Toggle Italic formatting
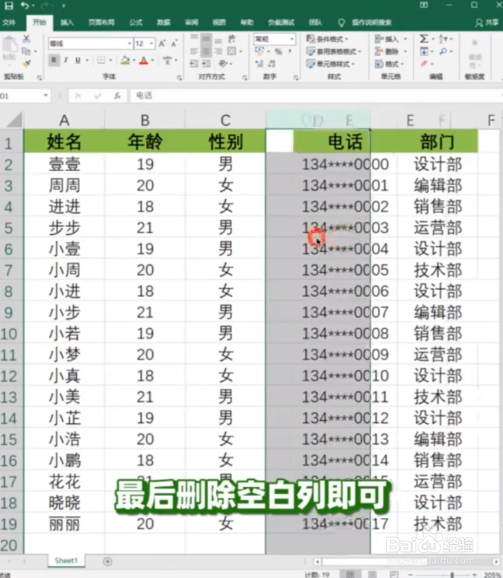 pos(66,60)
